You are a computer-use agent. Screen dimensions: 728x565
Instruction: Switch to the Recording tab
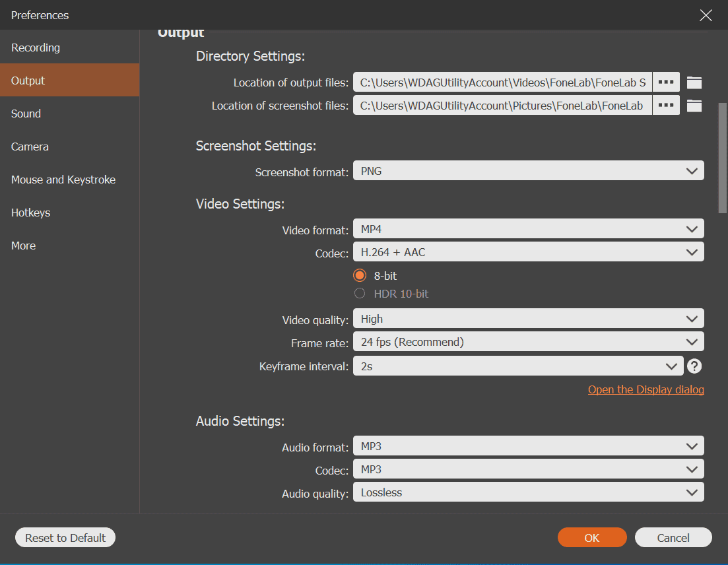36,48
